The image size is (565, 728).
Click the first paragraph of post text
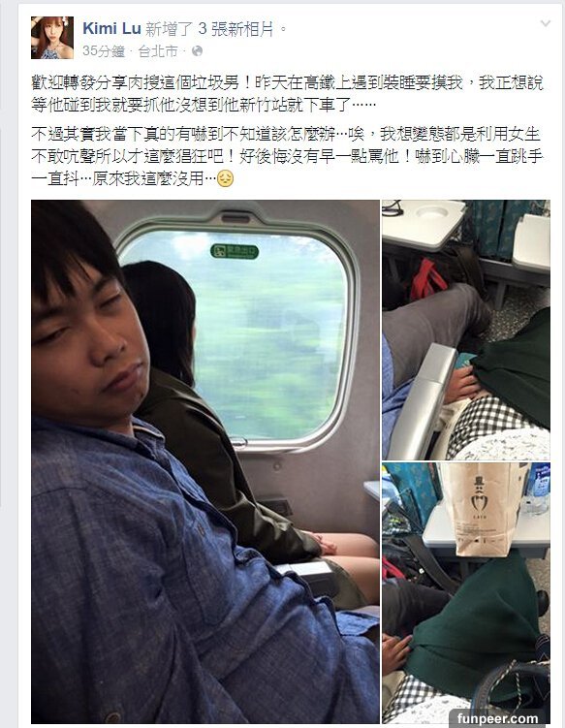(287, 94)
